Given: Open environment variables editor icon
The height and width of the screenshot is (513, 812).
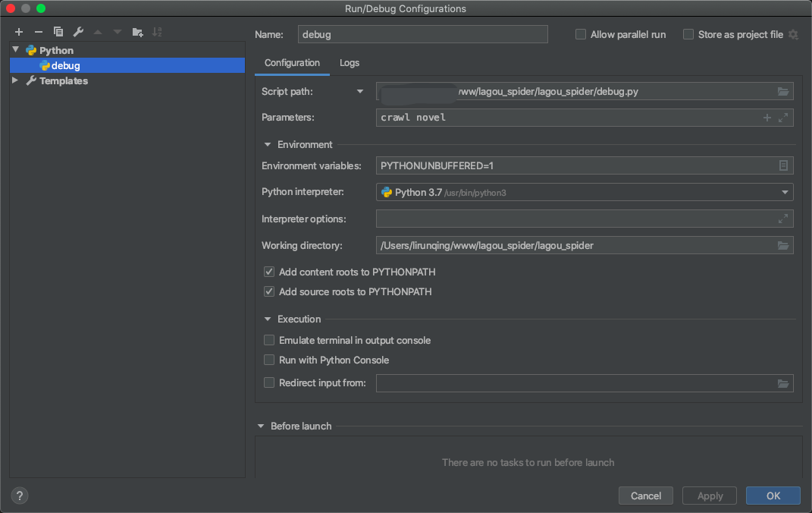Looking at the screenshot, I should [783, 165].
